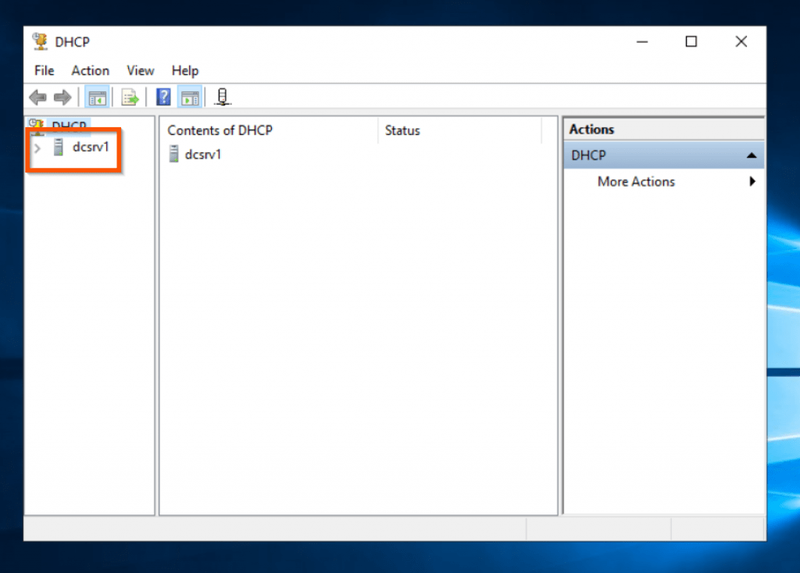Image resolution: width=800 pixels, height=573 pixels.
Task: Open the Help menu
Action: tap(185, 70)
